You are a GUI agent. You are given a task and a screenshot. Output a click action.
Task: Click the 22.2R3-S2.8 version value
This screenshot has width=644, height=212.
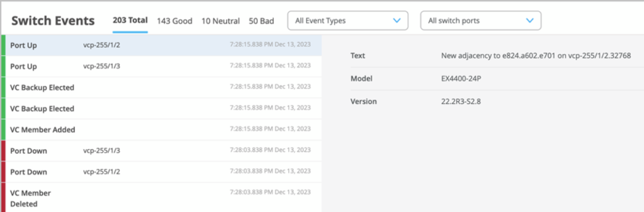(462, 101)
